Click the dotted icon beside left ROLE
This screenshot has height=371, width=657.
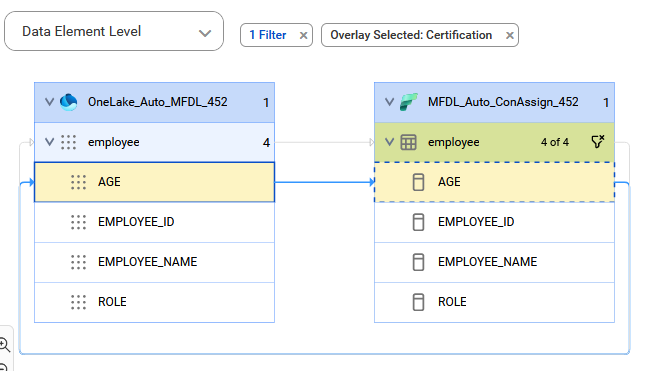[x=78, y=302]
